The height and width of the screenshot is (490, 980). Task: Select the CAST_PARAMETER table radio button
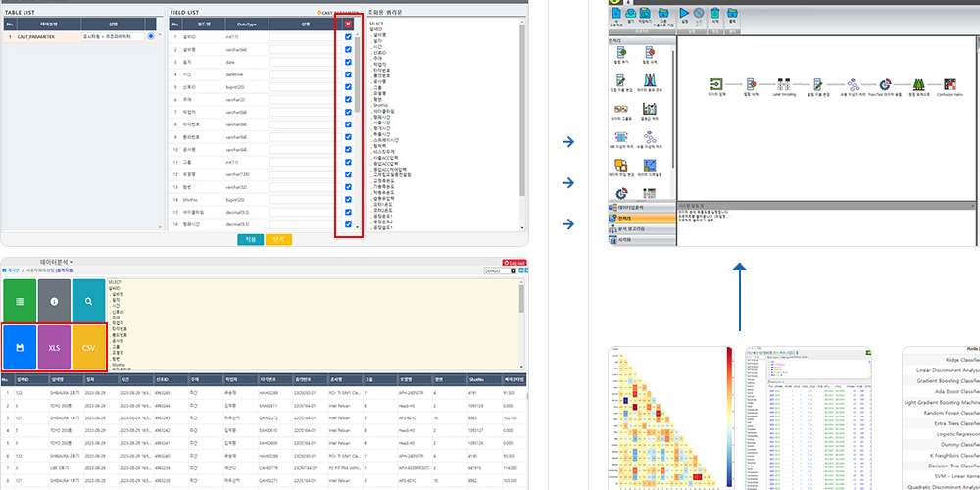pyautogui.click(x=149, y=36)
